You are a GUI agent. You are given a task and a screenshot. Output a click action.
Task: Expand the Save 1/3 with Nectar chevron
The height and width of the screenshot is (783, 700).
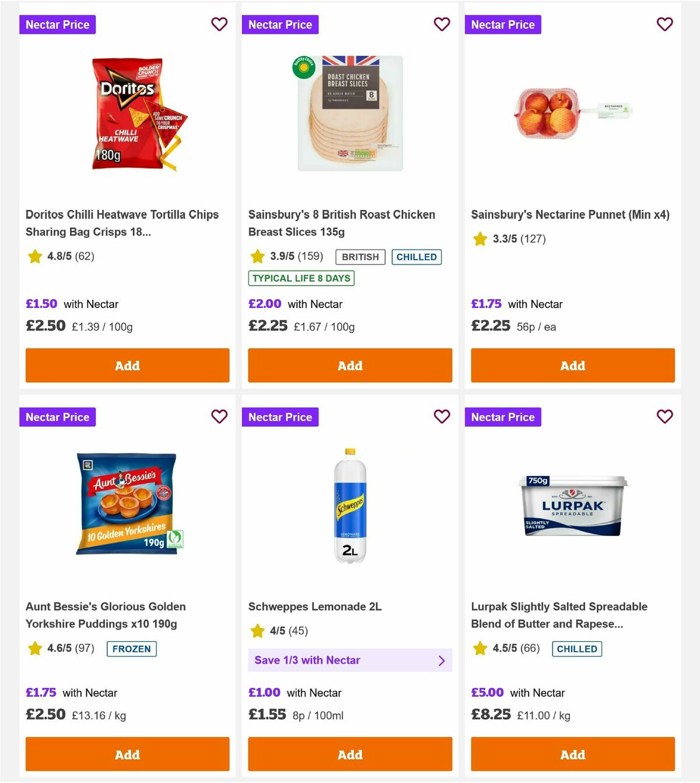pyautogui.click(x=442, y=660)
